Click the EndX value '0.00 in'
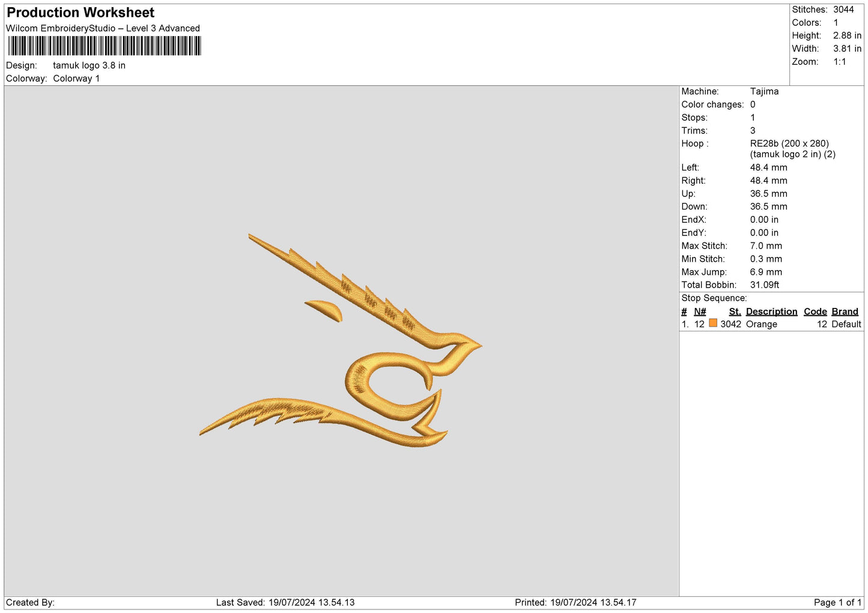 [764, 220]
